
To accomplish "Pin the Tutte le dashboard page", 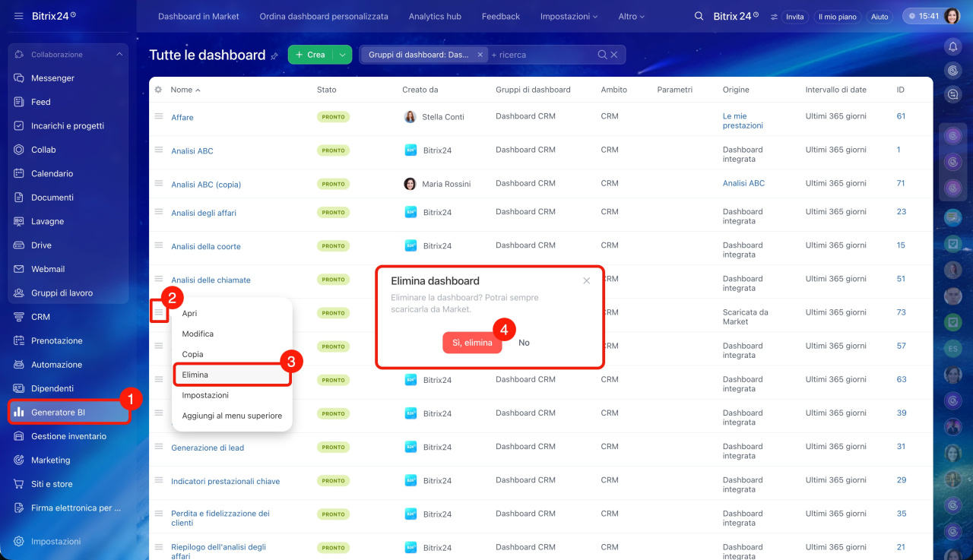I will (x=274, y=56).
